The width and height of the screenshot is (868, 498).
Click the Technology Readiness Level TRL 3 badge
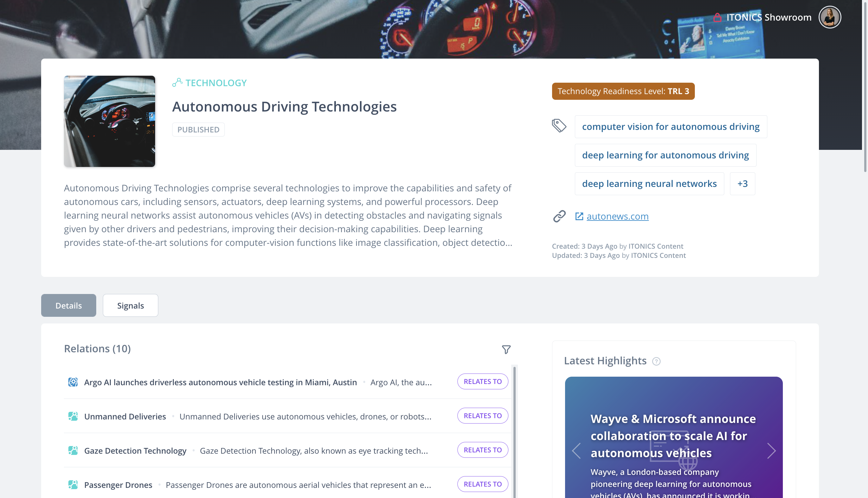[623, 91]
